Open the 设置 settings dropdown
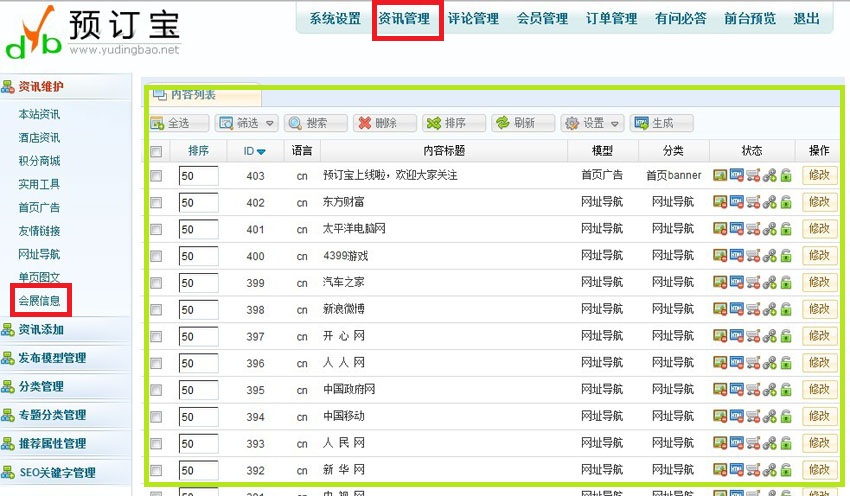Image resolution: width=850 pixels, height=496 pixels. click(593, 123)
